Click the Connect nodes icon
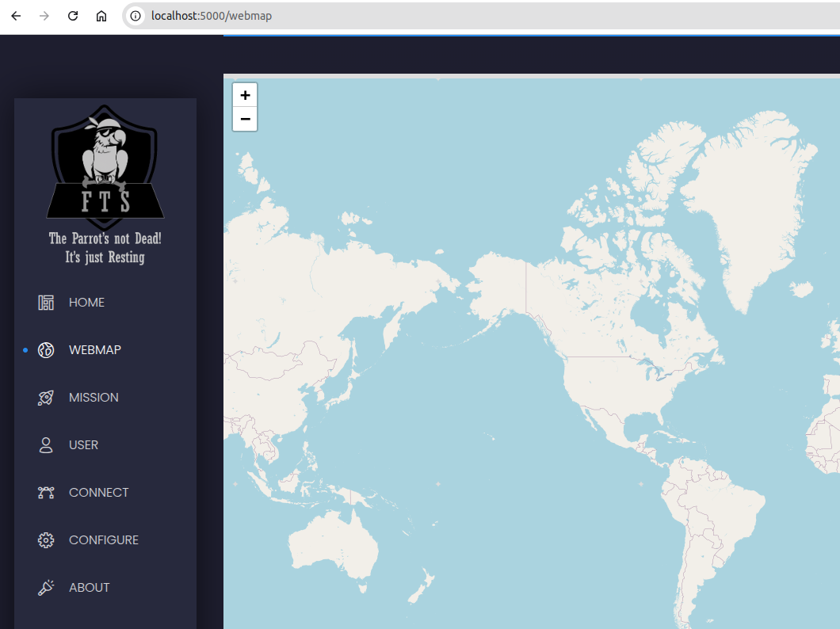The image size is (840, 629). click(x=46, y=493)
